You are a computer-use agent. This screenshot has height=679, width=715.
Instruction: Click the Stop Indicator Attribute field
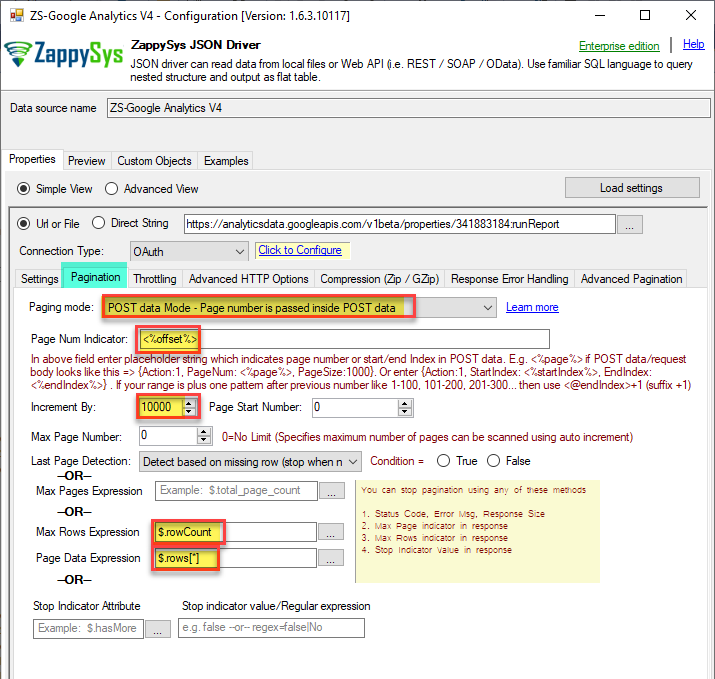(x=88, y=628)
